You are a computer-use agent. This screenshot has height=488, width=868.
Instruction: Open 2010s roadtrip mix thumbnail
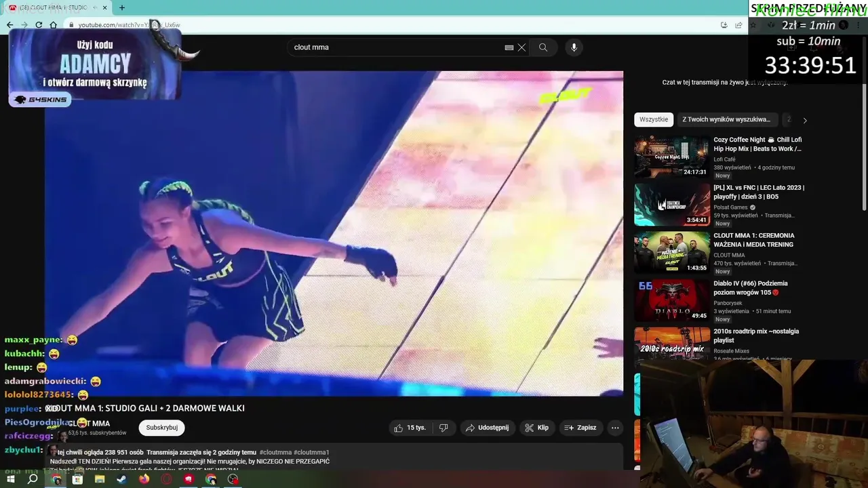(672, 343)
